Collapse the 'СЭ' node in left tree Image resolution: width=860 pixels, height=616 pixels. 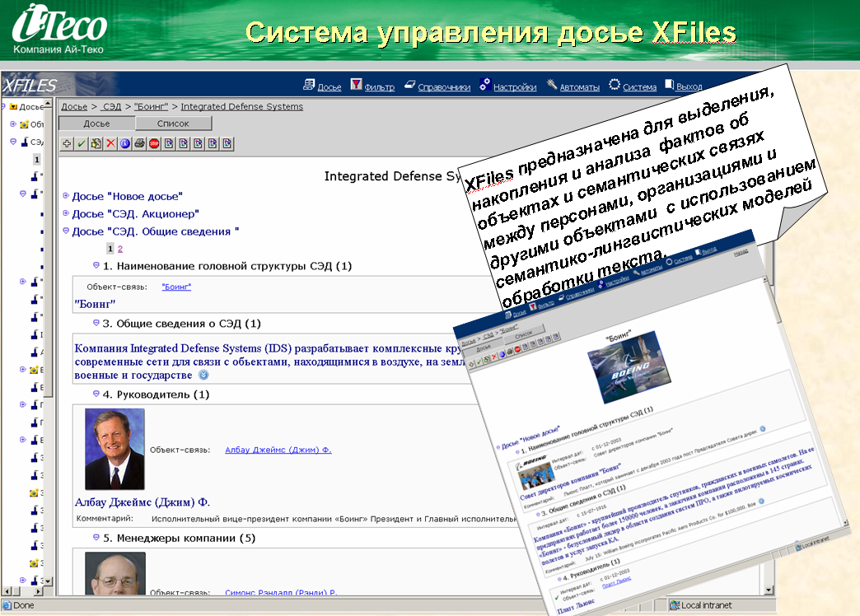(13, 142)
